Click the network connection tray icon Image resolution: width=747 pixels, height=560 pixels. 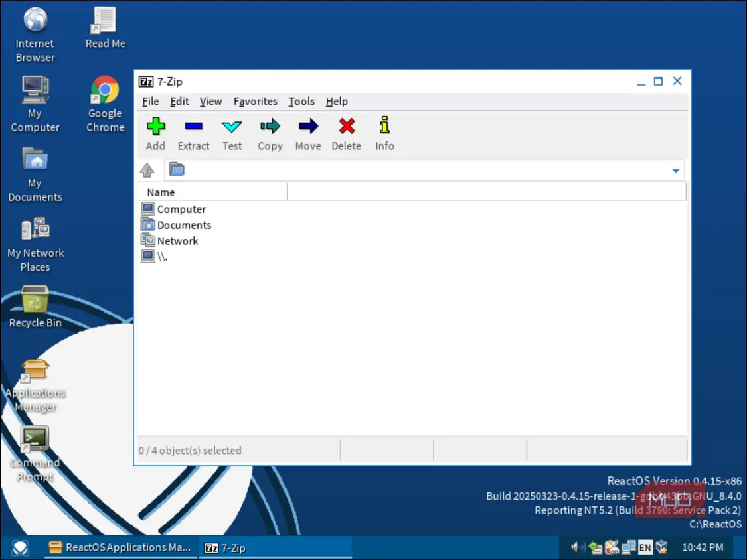coord(628,547)
